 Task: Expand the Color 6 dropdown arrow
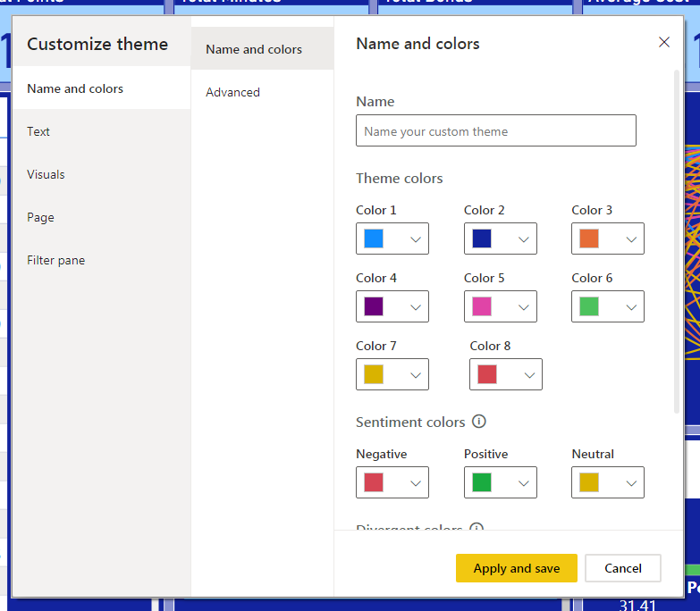click(631, 307)
